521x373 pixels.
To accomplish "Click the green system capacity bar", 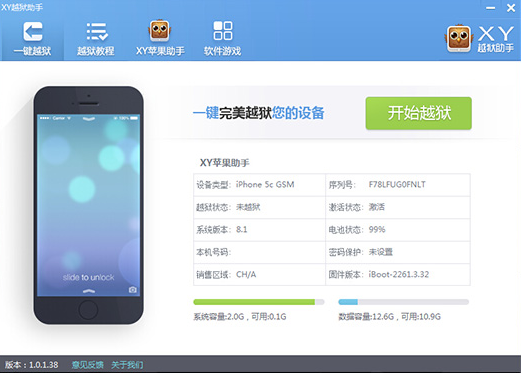I will [x=259, y=302].
